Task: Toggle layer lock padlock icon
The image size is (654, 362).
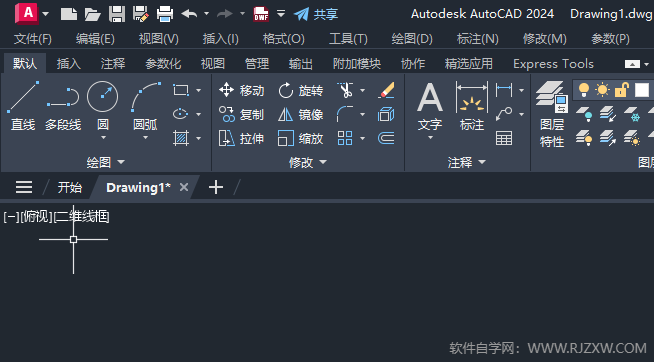Action: coord(621,90)
